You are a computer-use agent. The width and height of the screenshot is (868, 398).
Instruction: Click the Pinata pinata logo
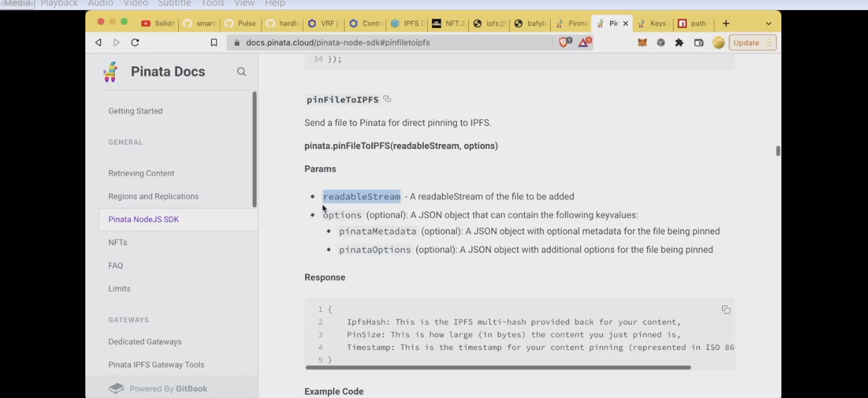click(x=111, y=71)
